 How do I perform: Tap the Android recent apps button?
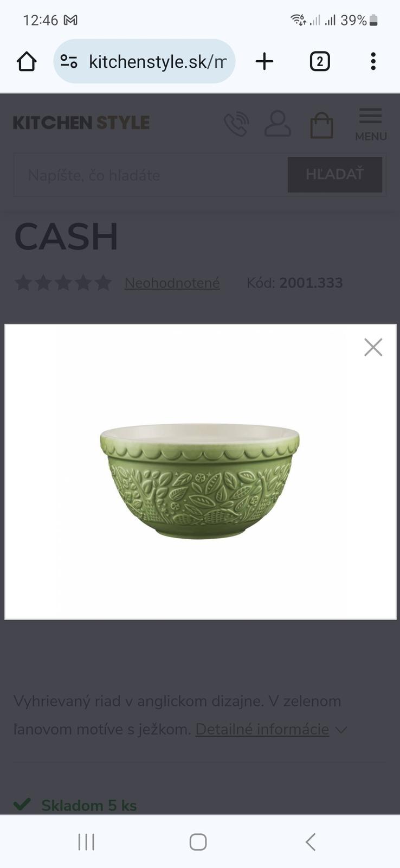(x=86, y=842)
